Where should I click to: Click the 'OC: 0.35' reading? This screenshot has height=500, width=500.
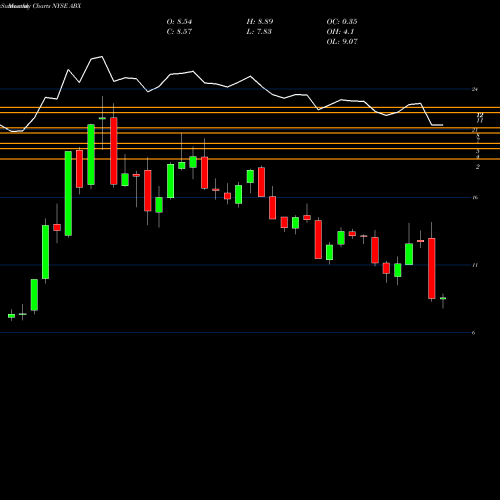click(x=342, y=22)
